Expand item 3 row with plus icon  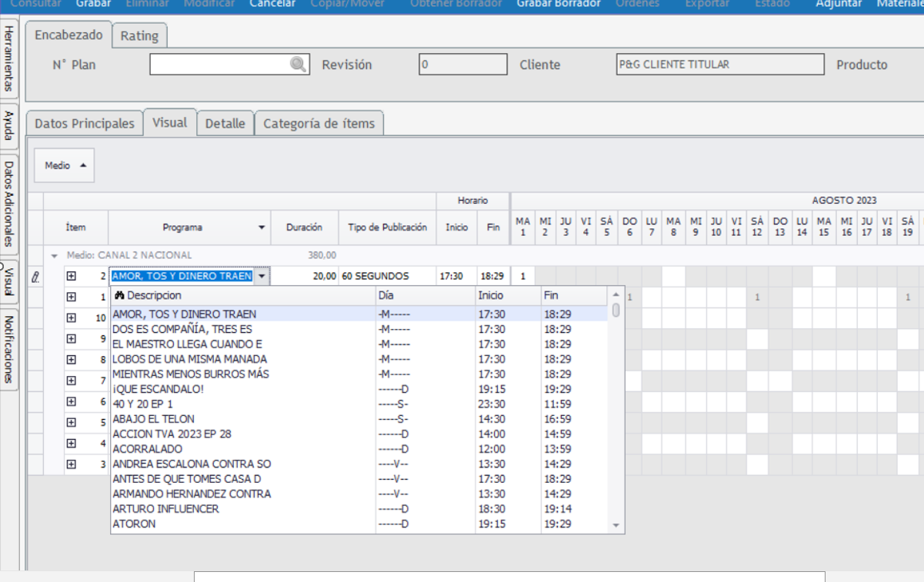(x=72, y=464)
